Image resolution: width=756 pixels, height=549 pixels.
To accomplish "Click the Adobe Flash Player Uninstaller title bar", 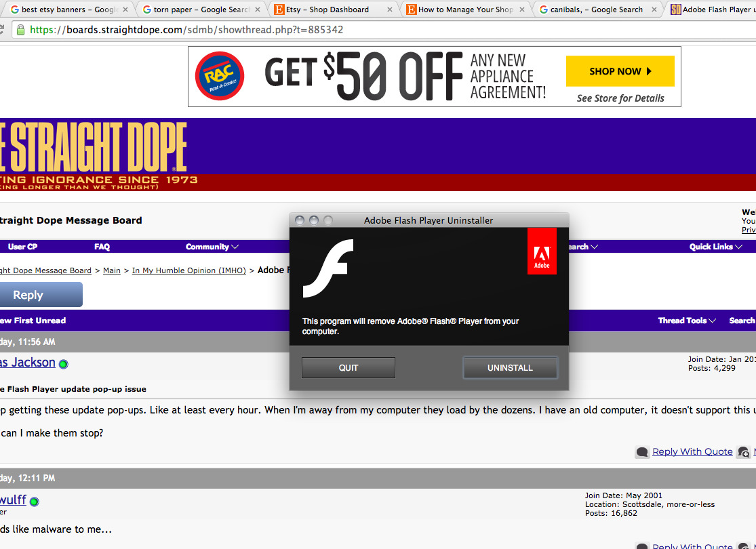I will [x=429, y=220].
